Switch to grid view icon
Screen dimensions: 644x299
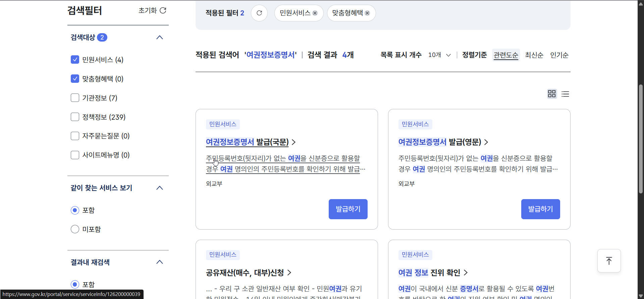pyautogui.click(x=552, y=94)
